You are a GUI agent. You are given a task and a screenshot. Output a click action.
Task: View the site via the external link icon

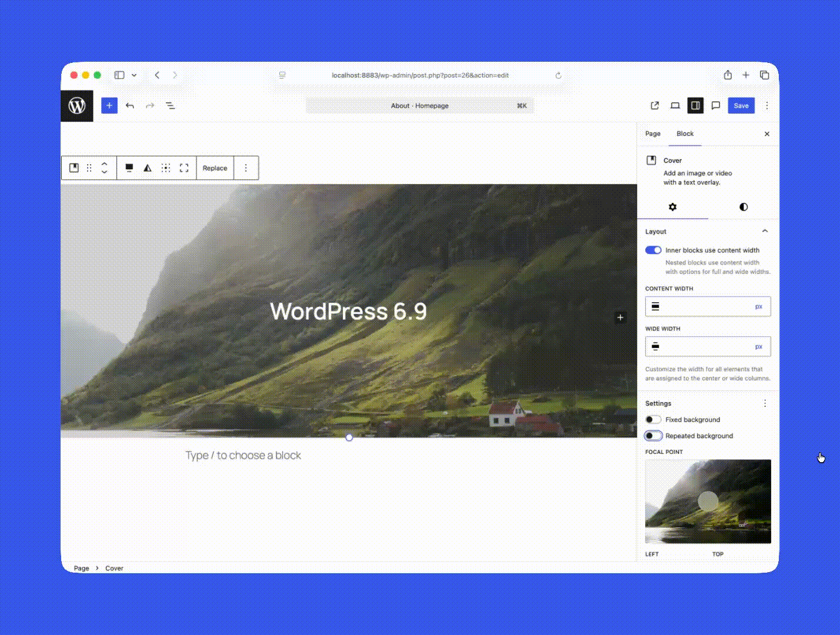[x=655, y=105]
